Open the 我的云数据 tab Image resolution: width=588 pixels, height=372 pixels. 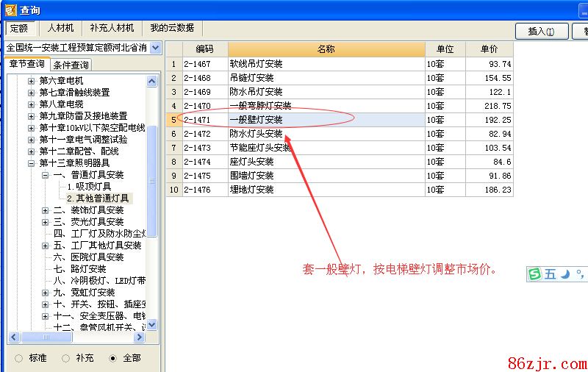(172, 28)
